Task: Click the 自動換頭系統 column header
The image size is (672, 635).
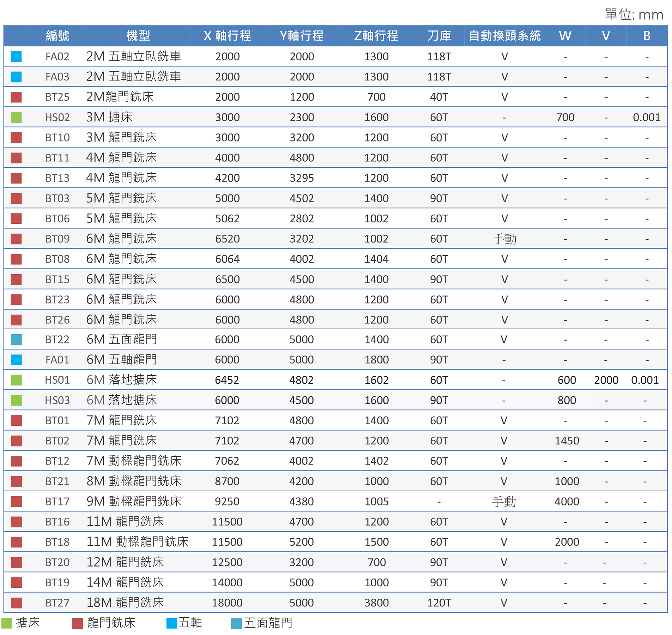Action: click(505, 36)
